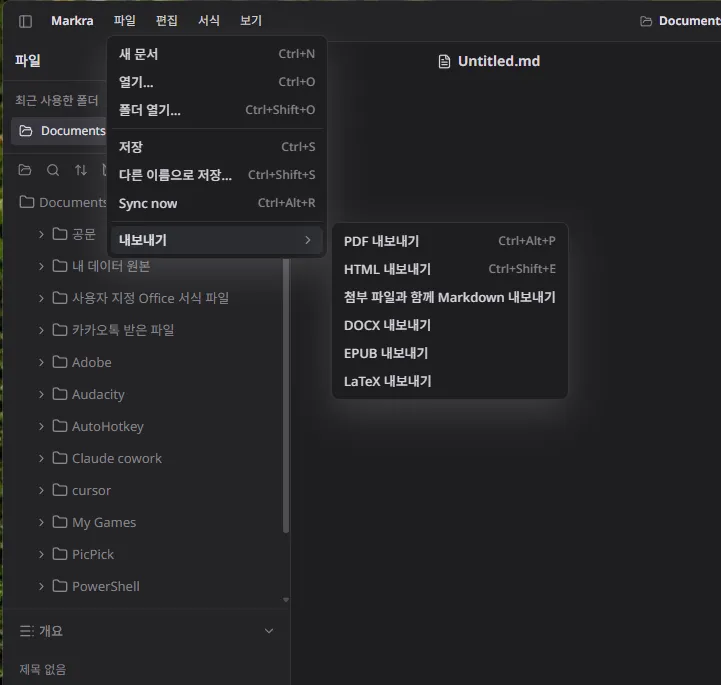Screen dimensions: 721x685
Task: Click folder icon of PicPick row
Action: coord(60,554)
